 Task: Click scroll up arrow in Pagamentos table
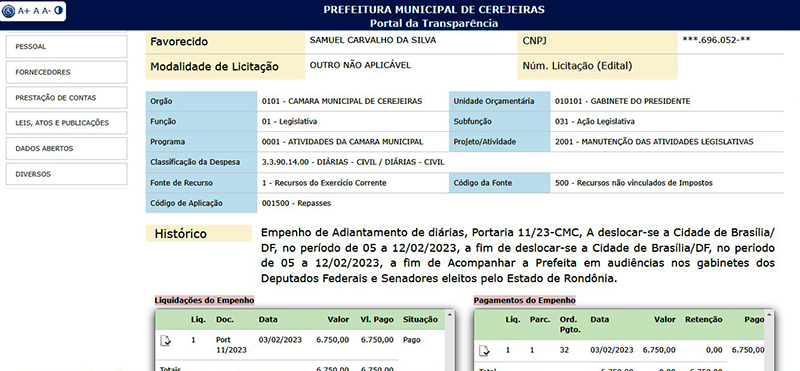(x=769, y=315)
